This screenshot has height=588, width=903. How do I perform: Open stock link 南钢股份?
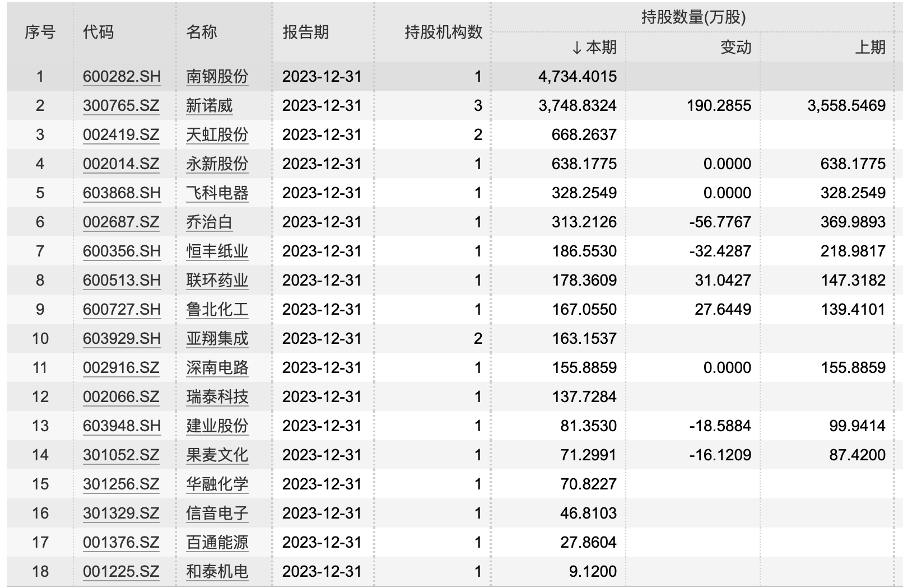217,77
